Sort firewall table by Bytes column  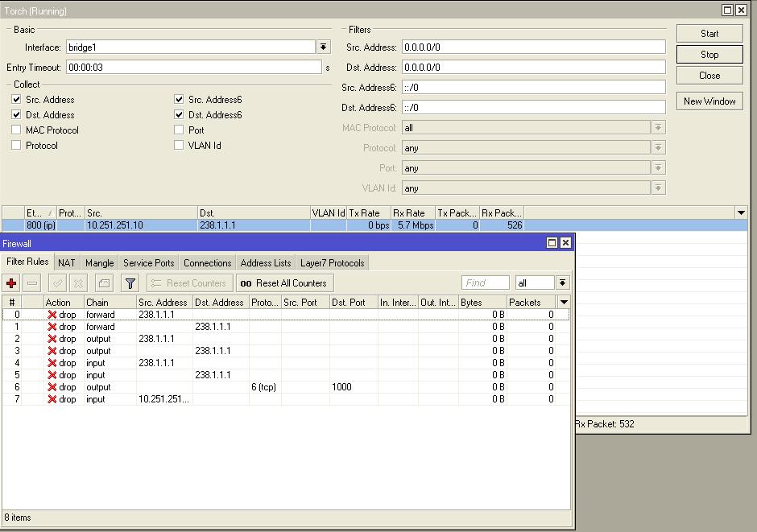482,302
